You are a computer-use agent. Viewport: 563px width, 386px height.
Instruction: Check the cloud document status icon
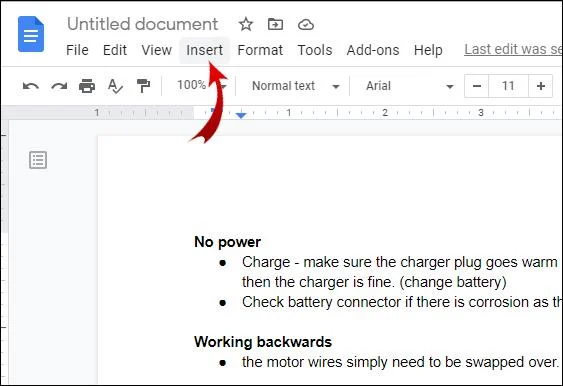pyautogui.click(x=306, y=24)
